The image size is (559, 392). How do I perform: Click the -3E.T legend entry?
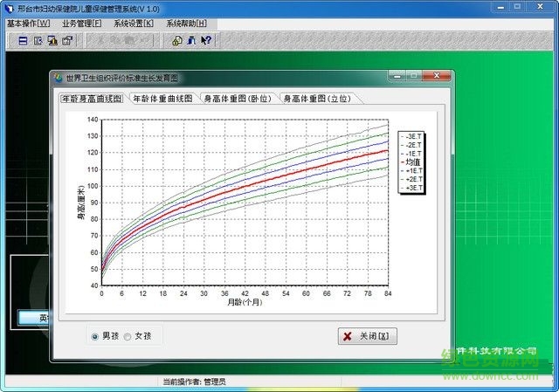point(411,136)
